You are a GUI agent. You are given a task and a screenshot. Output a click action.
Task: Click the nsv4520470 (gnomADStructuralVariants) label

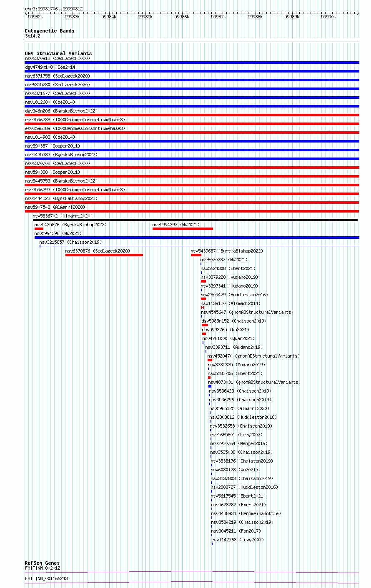pyautogui.click(x=254, y=356)
